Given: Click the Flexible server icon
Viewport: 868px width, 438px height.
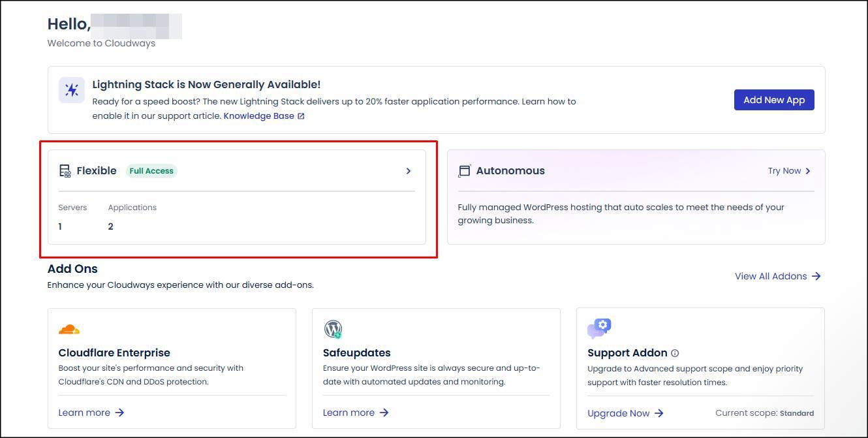Looking at the screenshot, I should [65, 171].
